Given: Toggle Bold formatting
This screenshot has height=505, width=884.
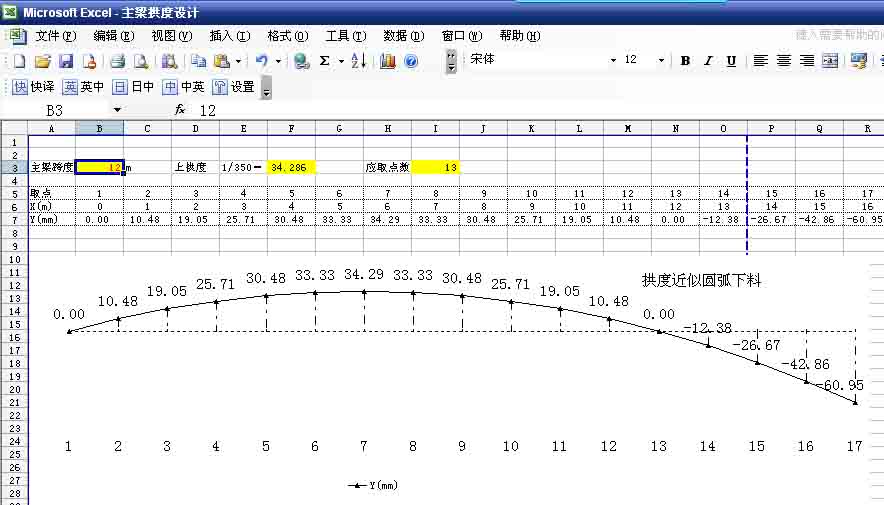Looking at the screenshot, I should pyautogui.click(x=685, y=61).
